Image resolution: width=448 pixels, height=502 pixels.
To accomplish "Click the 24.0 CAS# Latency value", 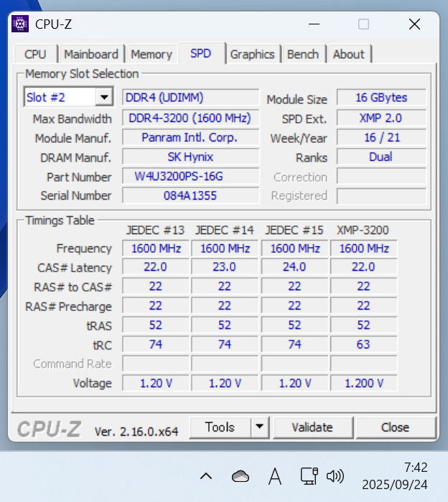I will (x=294, y=267).
